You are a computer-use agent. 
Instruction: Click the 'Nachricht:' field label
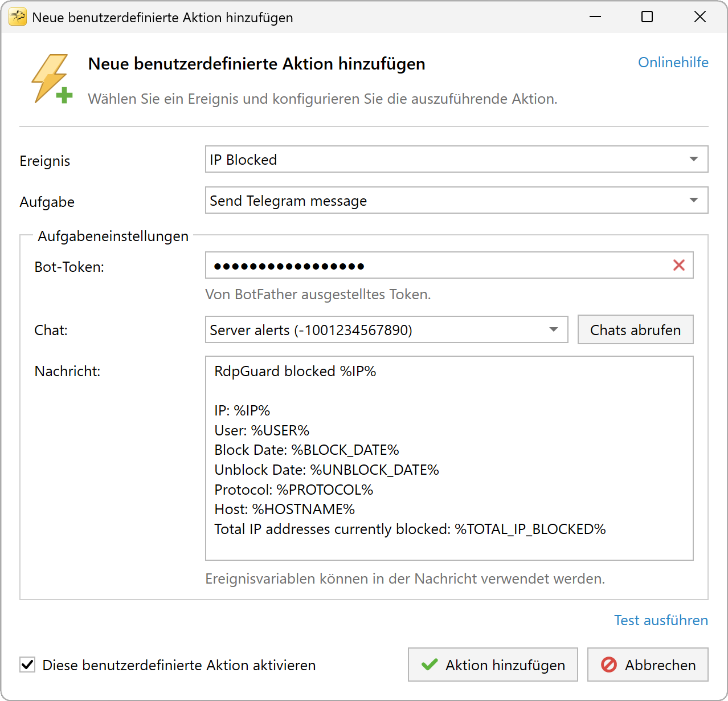pyautogui.click(x=67, y=371)
